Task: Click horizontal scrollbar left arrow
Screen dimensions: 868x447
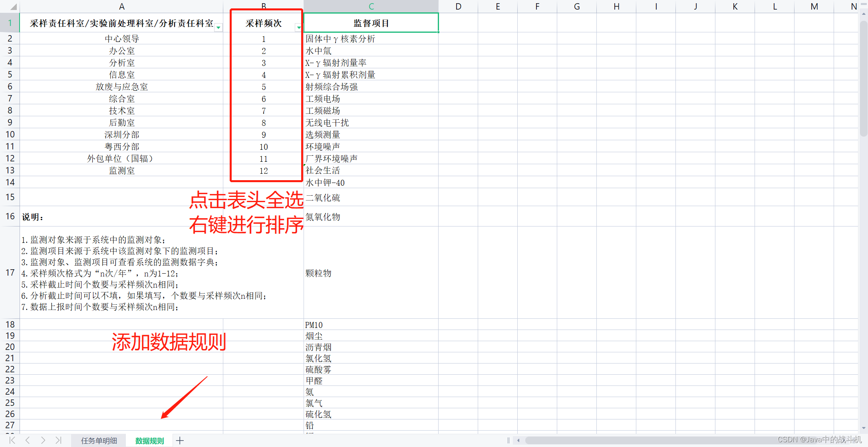Action: pyautogui.click(x=518, y=441)
